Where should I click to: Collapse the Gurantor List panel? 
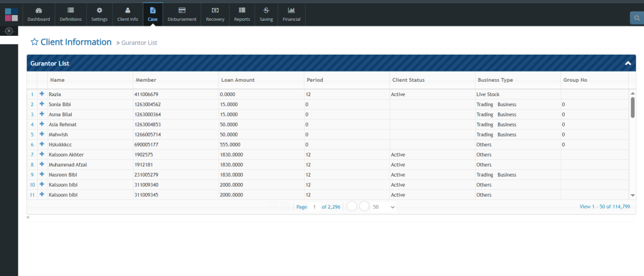(627, 63)
